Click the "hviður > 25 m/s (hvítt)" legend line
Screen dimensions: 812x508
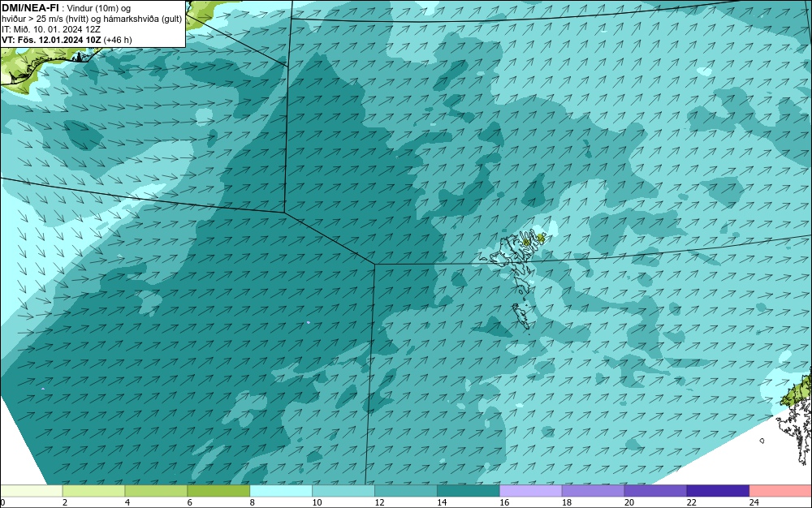coord(45,19)
